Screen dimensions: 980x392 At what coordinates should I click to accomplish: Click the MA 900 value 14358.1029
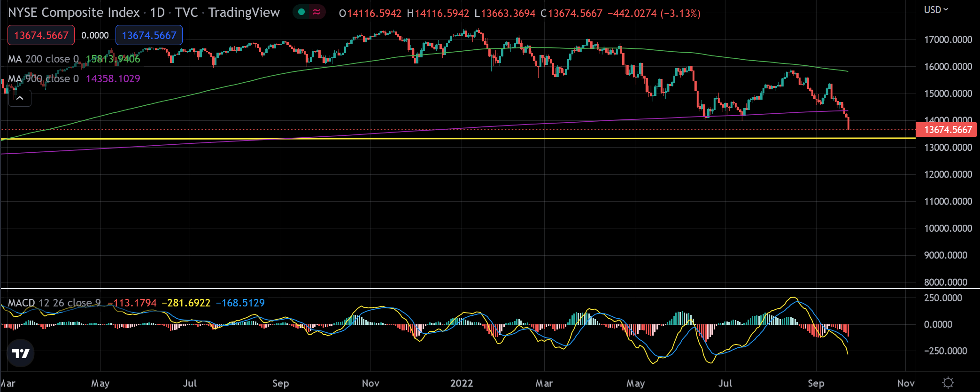pos(113,78)
